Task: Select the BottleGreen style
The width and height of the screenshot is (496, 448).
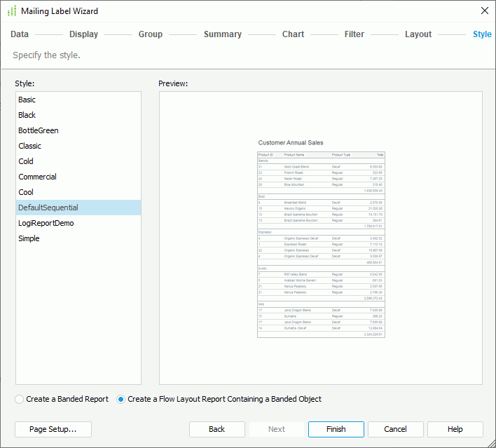Action: tap(39, 130)
